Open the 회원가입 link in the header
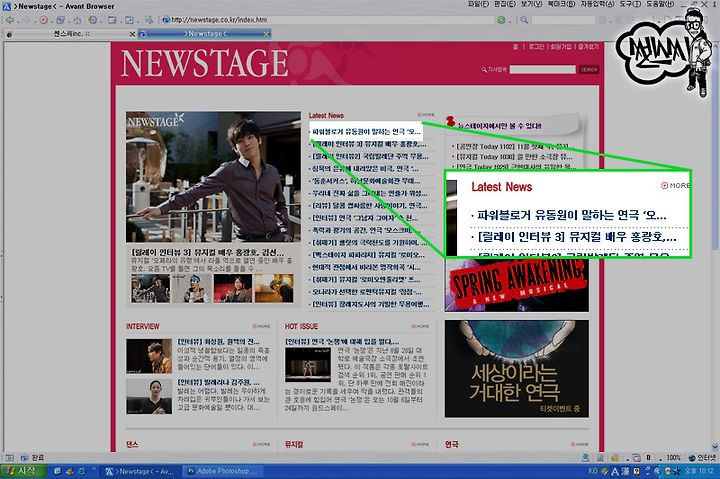The height and width of the screenshot is (479, 720). click(x=561, y=47)
